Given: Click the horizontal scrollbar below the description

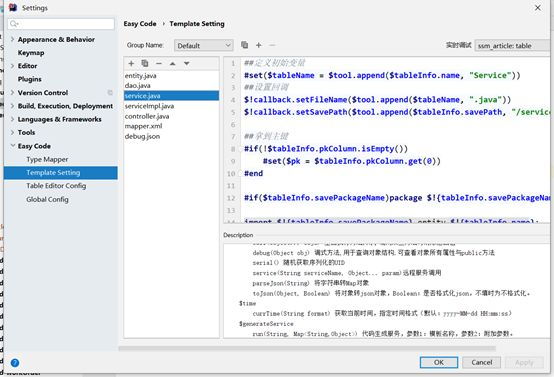Looking at the screenshot, I should point(307,348).
